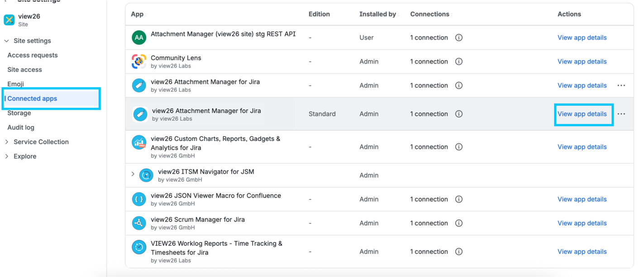Screen dimensions: 644x277
Task: View app details for Worklog Reports
Action: click(582, 252)
